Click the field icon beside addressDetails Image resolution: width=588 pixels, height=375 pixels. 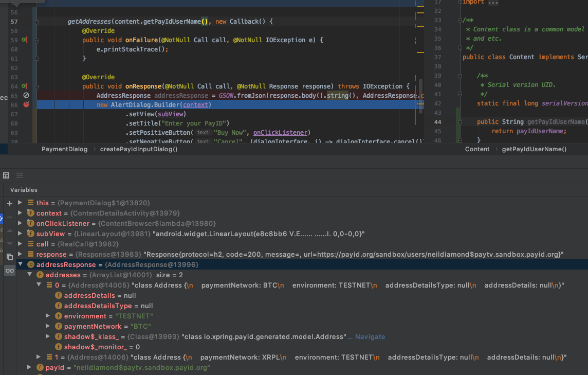pyautogui.click(x=59, y=295)
